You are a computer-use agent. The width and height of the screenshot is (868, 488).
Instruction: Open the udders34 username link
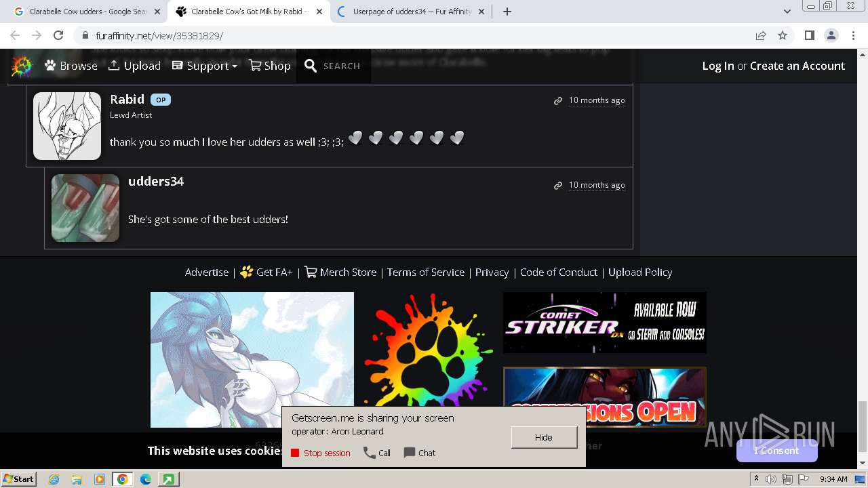point(156,181)
